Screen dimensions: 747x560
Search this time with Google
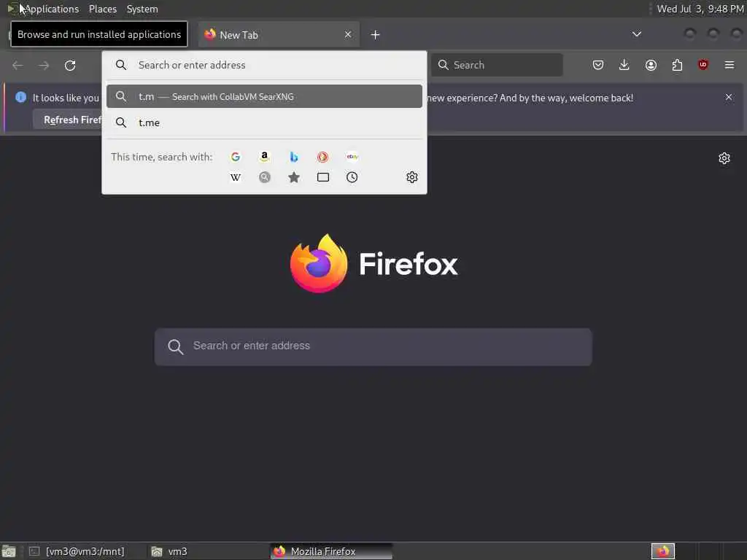pyautogui.click(x=236, y=157)
